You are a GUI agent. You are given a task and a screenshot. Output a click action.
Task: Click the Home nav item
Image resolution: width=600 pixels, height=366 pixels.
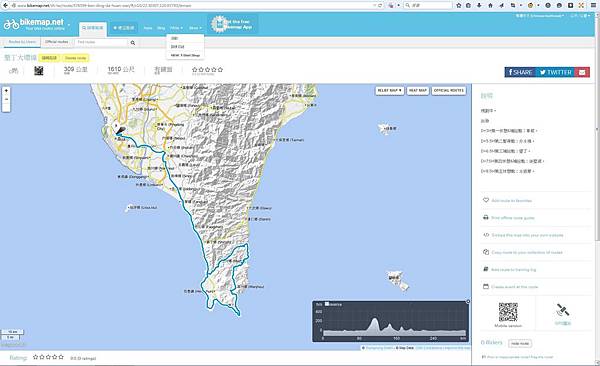coord(148,28)
